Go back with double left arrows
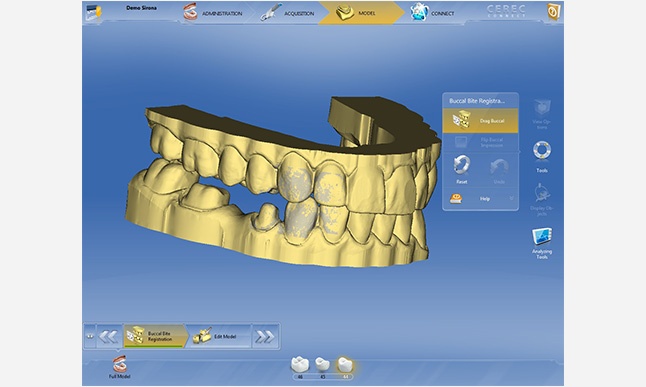646x387 pixels. tap(109, 337)
